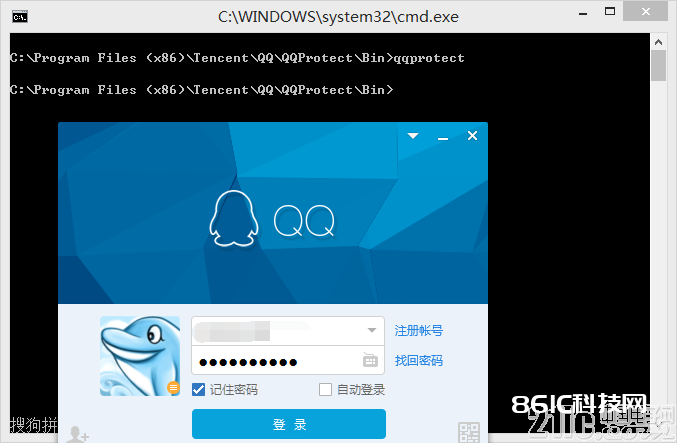Click the cmd window vertical scrollbar thumb
The width and height of the screenshot is (677, 443).
pyautogui.click(x=658, y=65)
